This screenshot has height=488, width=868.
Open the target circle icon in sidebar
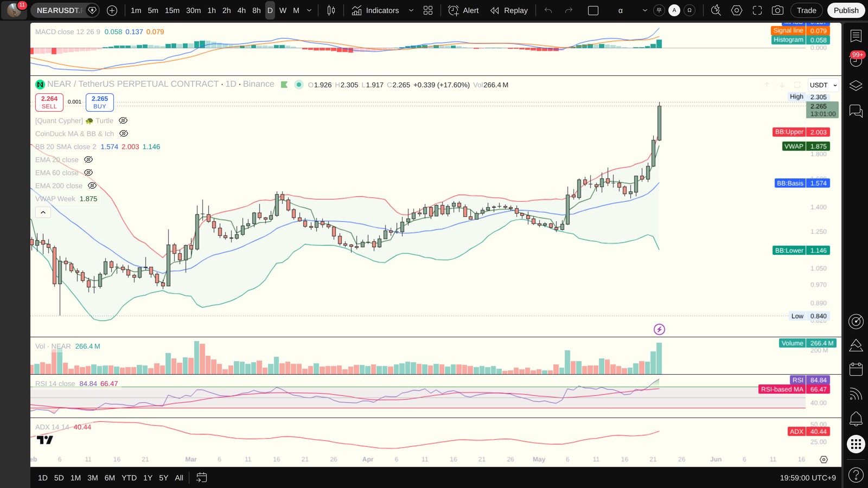(856, 322)
